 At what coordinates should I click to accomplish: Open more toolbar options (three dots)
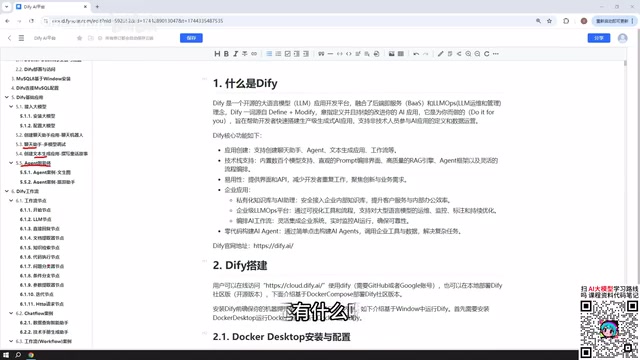496,54
